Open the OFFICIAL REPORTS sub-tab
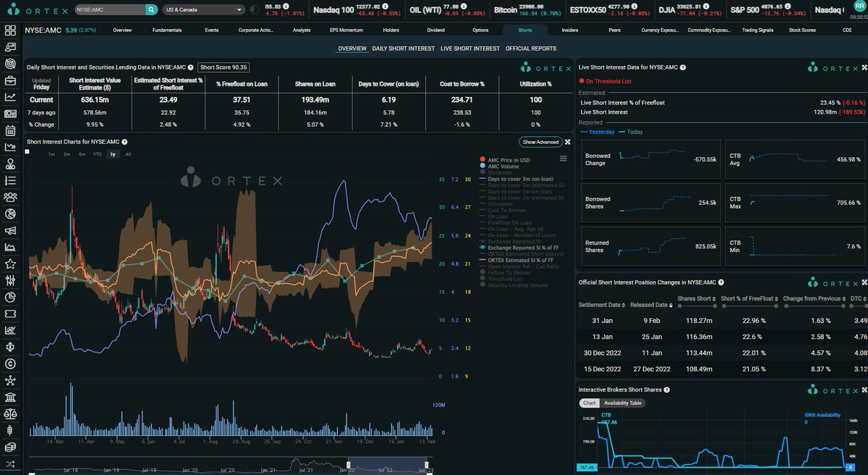This screenshot has height=475, width=868. tap(531, 49)
